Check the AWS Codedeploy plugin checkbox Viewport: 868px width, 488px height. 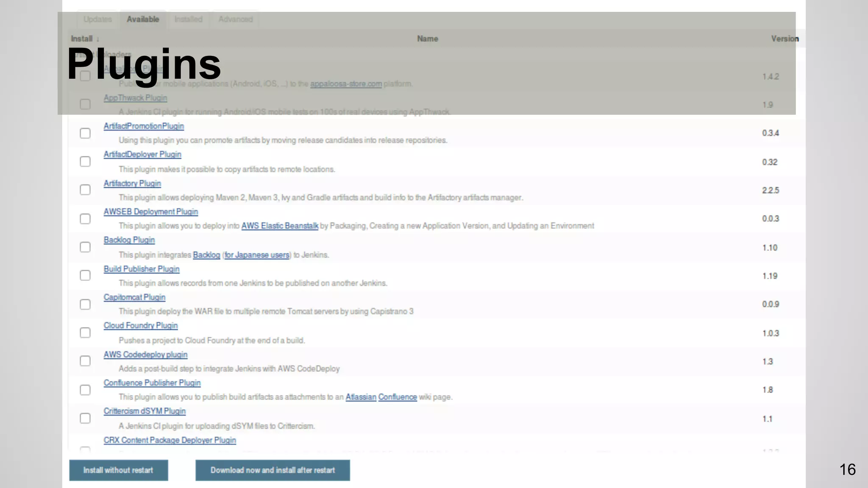[x=85, y=361]
